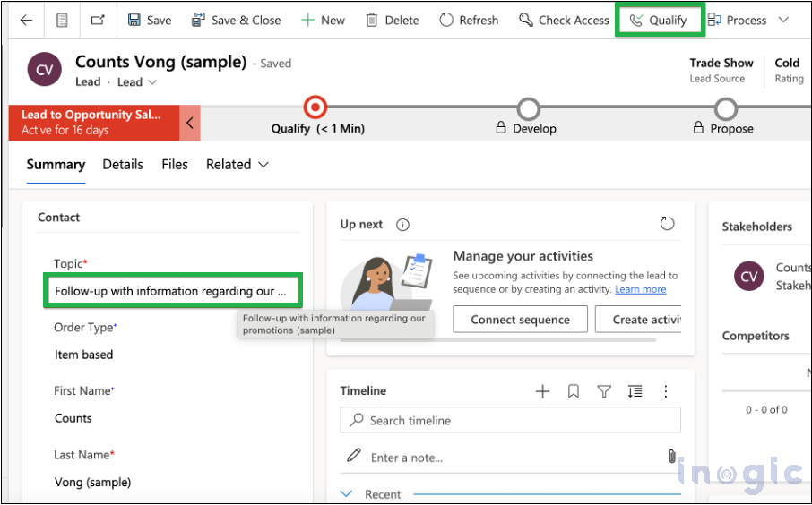Switch to the Files tab
This screenshot has width=812, height=505.
coord(175,165)
